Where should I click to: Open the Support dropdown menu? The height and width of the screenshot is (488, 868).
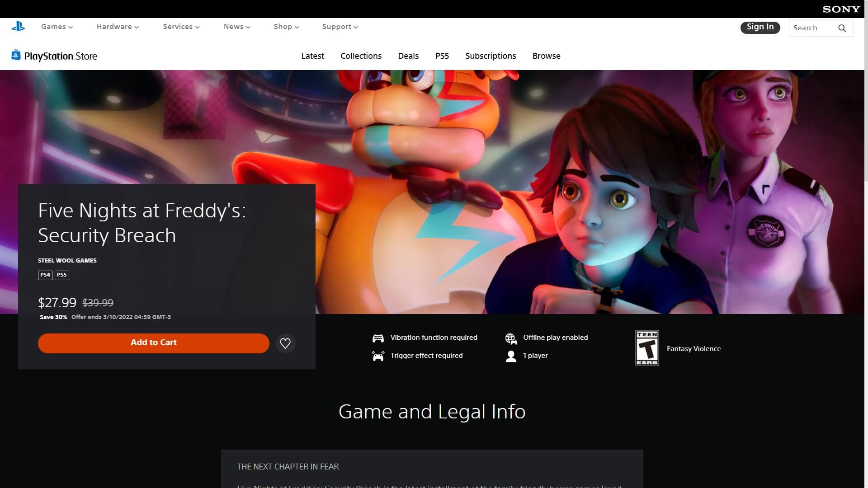click(x=340, y=27)
